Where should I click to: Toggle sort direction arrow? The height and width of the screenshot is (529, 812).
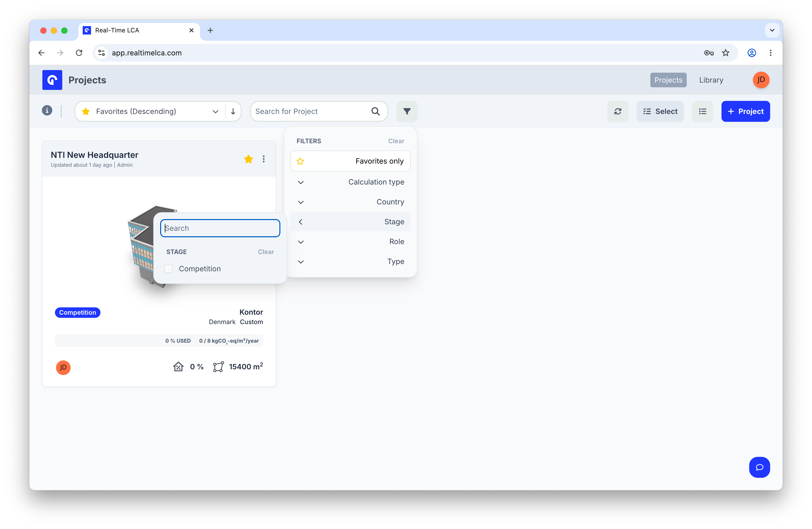tap(233, 111)
